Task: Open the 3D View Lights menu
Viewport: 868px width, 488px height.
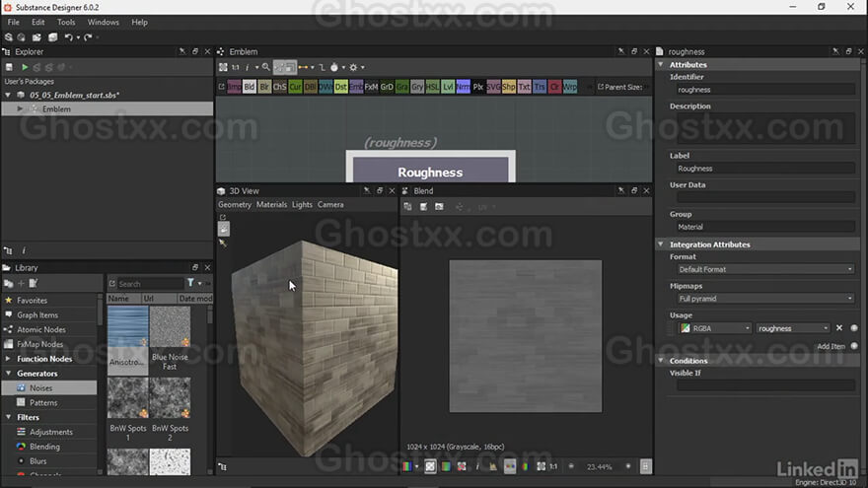Action: [x=302, y=204]
